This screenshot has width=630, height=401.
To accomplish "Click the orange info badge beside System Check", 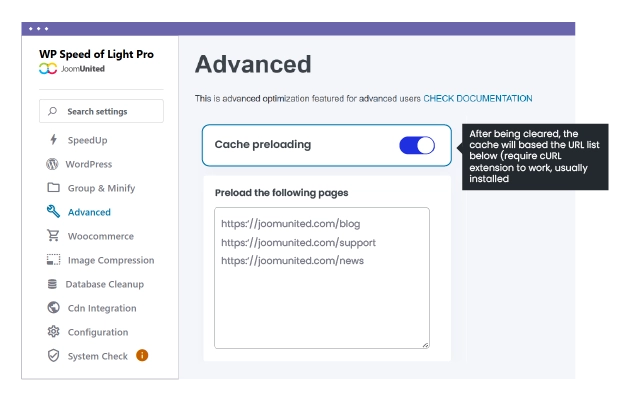I will tap(142, 355).
